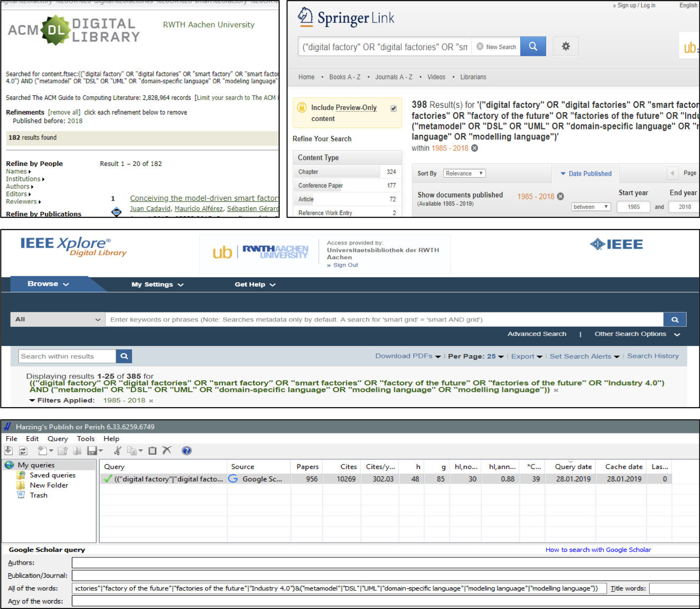Click the IEEE Xplore Digital Library logo

click(73, 246)
